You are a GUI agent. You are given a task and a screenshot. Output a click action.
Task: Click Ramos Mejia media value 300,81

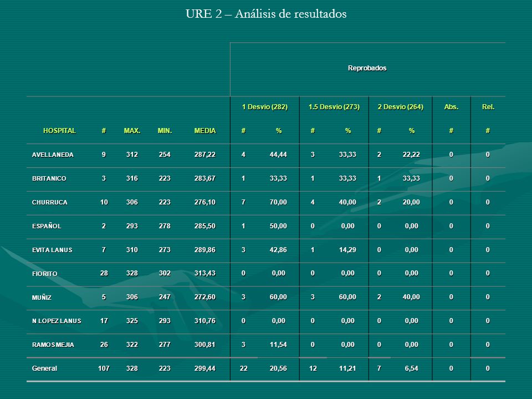[x=205, y=344]
